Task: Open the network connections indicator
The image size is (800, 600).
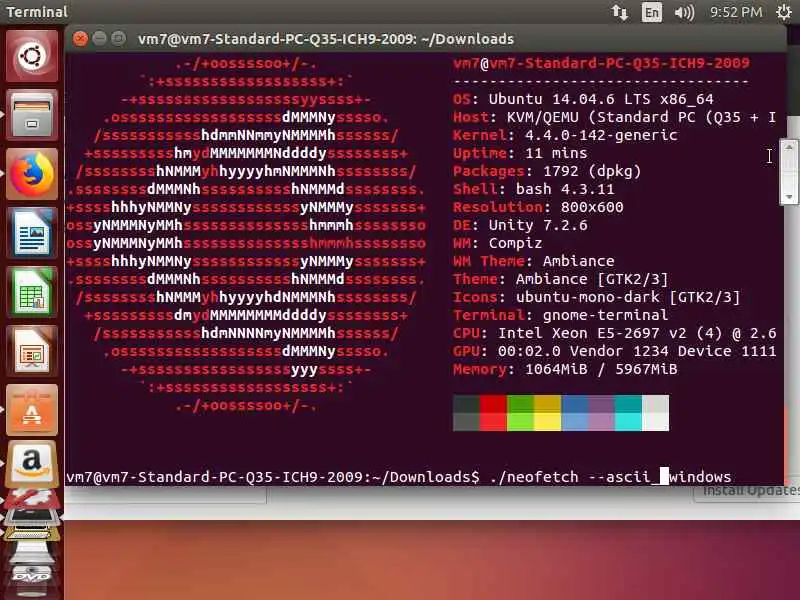Action: pyautogui.click(x=620, y=12)
